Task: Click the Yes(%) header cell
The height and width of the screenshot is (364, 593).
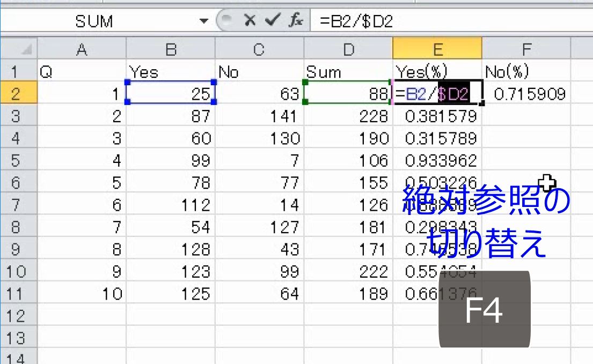Action: 437,71
